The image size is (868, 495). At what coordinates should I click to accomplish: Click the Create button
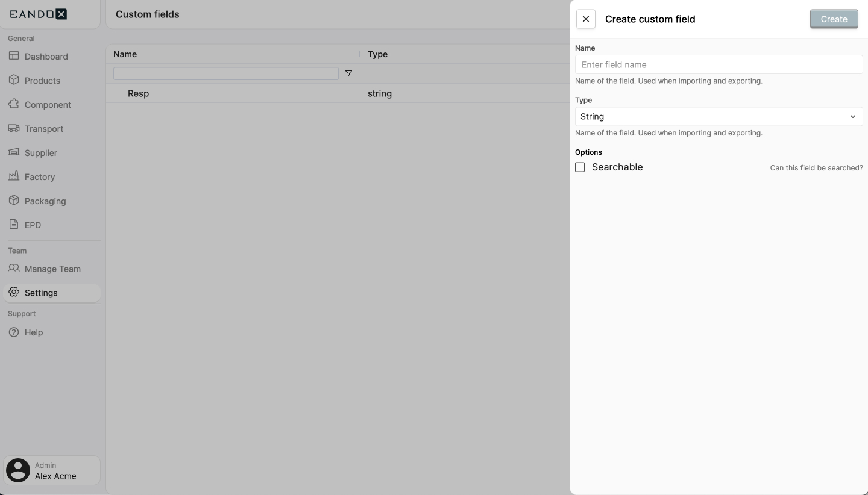[x=834, y=19]
